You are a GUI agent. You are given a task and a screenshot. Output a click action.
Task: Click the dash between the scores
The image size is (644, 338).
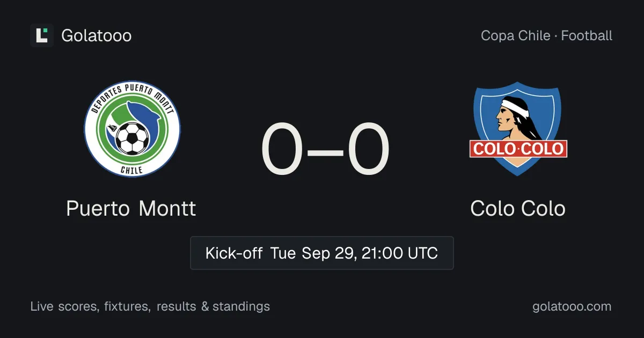click(x=326, y=151)
